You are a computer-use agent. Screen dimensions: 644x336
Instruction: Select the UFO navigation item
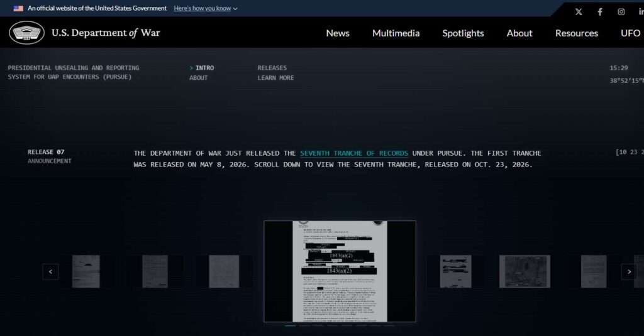[x=630, y=33]
